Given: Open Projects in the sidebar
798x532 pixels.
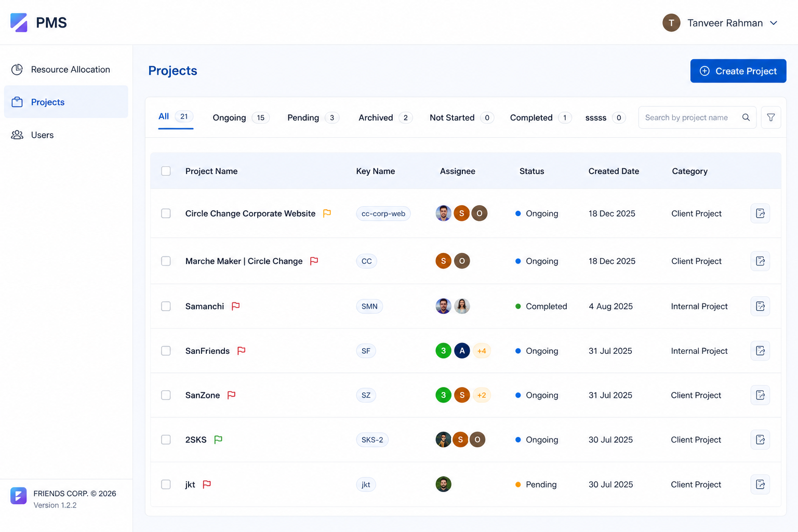Looking at the screenshot, I should tap(66, 102).
